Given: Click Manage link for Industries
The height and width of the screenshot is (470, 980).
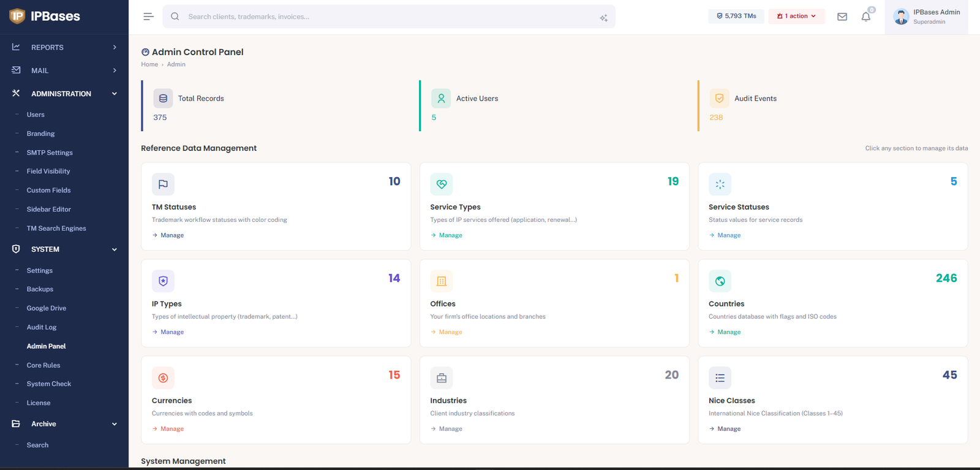Looking at the screenshot, I should [x=447, y=429].
